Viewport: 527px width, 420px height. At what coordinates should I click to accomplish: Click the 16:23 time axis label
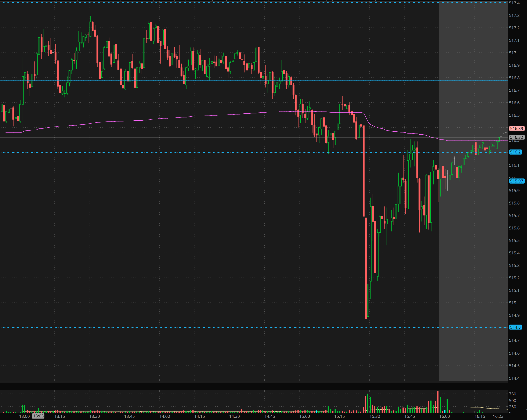coord(498,416)
